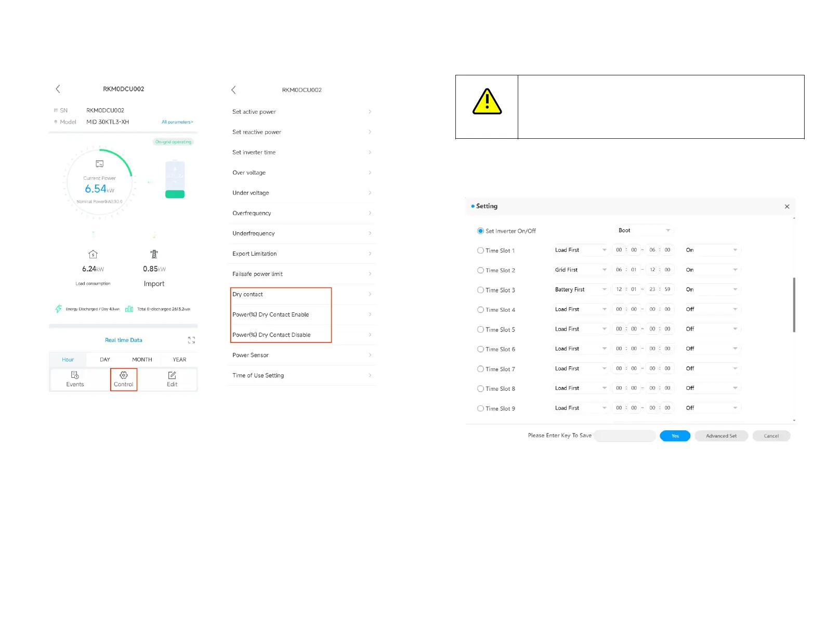This screenshot has height=619, width=840.
Task: Open the Boot dropdown
Action: (644, 230)
